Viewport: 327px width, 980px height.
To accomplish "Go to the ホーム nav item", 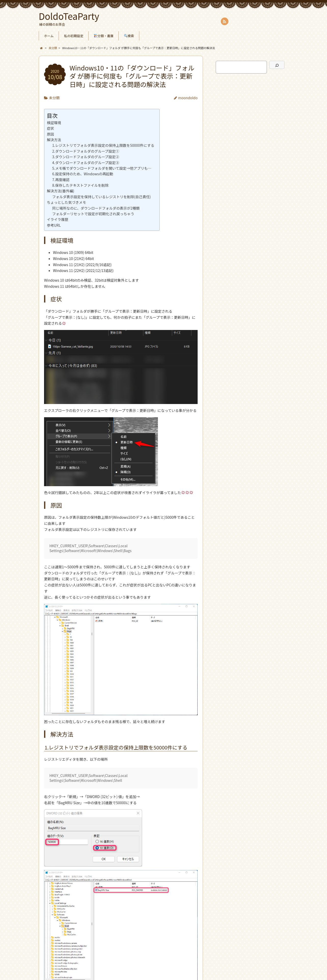I will pos(49,36).
